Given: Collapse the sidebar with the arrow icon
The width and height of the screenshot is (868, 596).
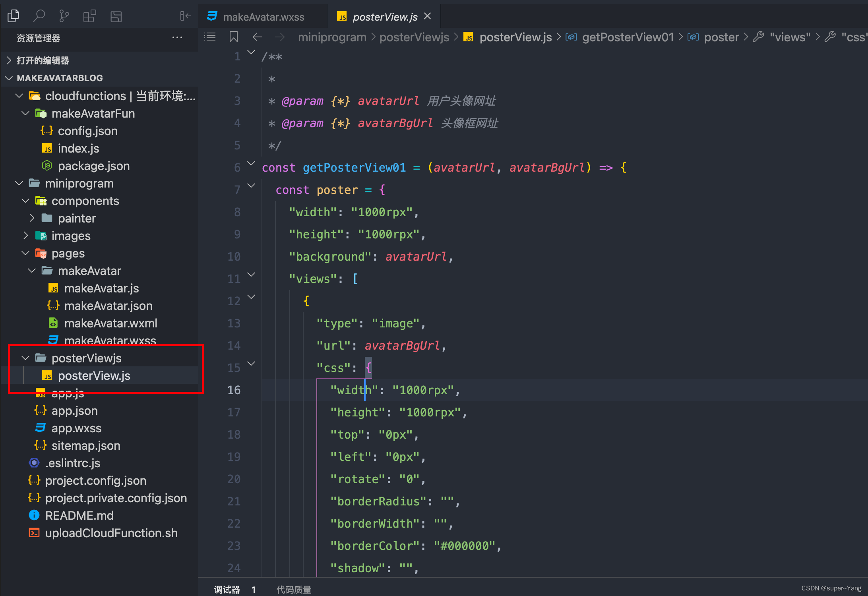Looking at the screenshot, I should tap(185, 16).
